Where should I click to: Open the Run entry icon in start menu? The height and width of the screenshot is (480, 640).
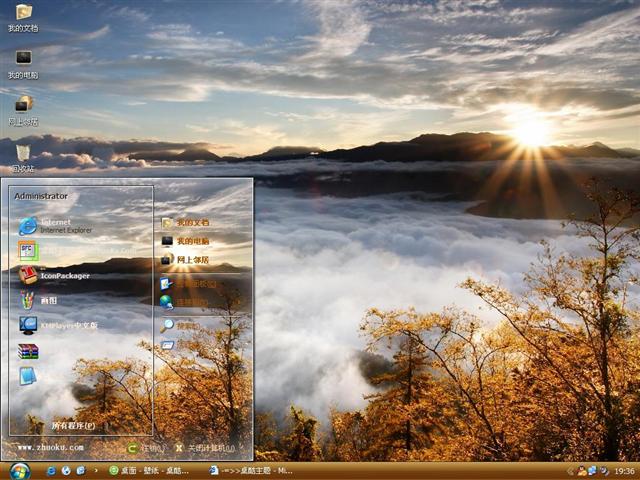coord(168,345)
